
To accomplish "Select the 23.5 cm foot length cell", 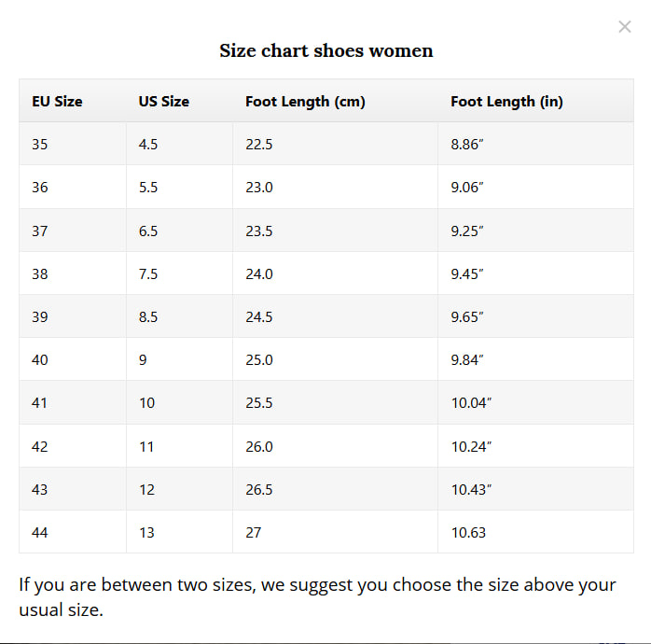I will click(259, 231).
